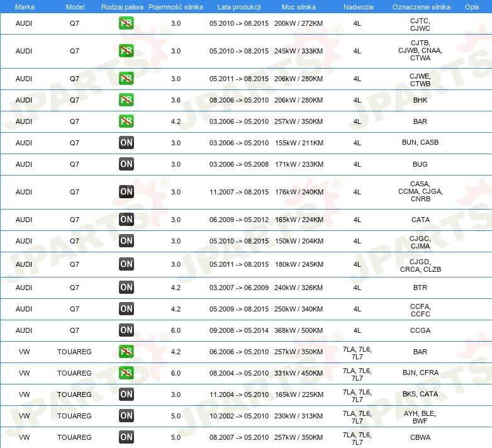Click the Nadwozie column header

(359, 7)
